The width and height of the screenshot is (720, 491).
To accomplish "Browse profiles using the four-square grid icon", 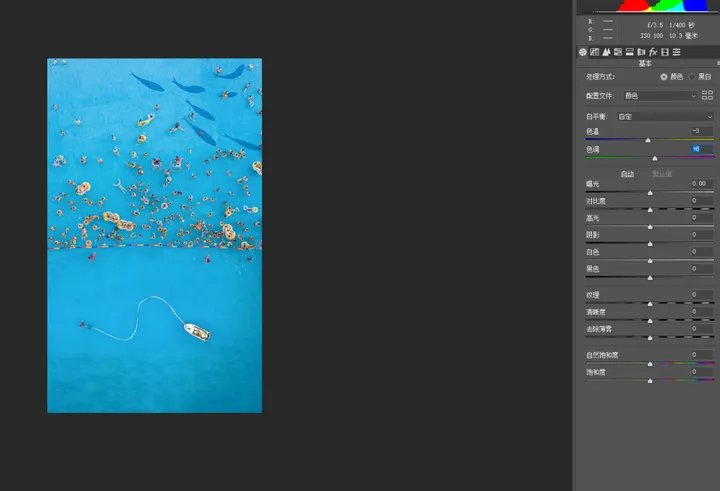I will [x=708, y=95].
